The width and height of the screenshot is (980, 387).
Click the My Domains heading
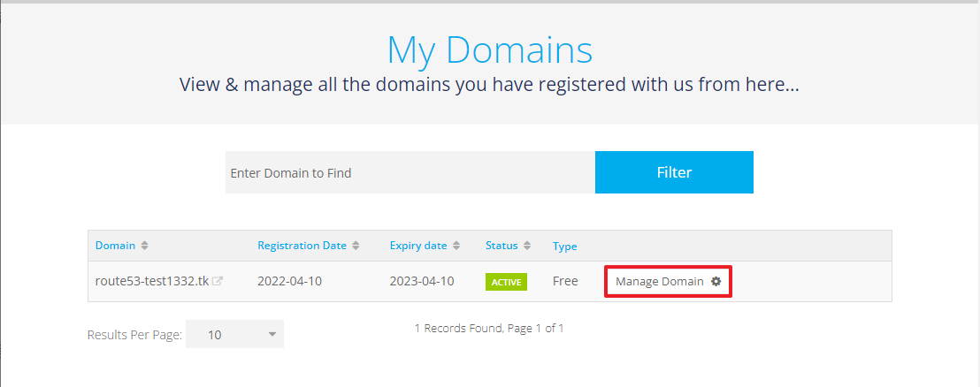[490, 50]
